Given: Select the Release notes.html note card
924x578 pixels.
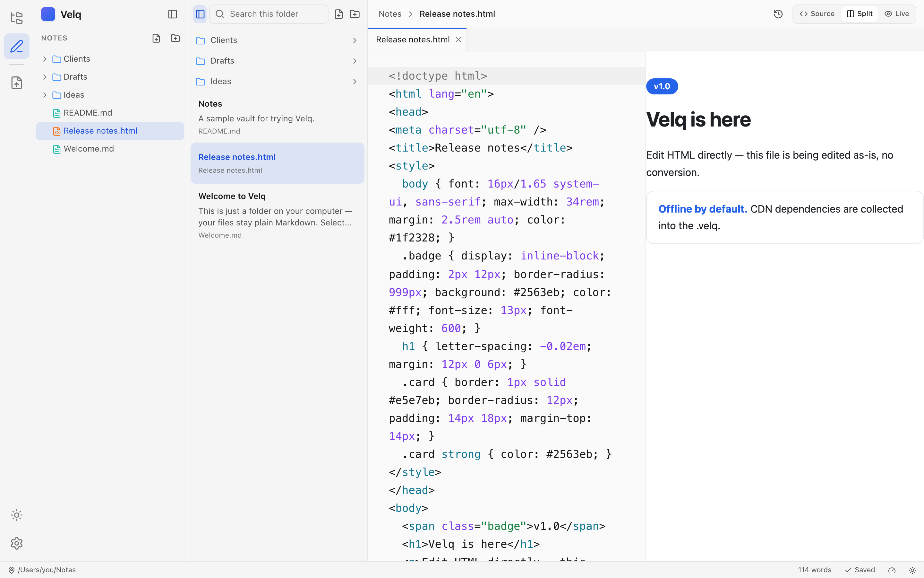Looking at the screenshot, I should [277, 163].
